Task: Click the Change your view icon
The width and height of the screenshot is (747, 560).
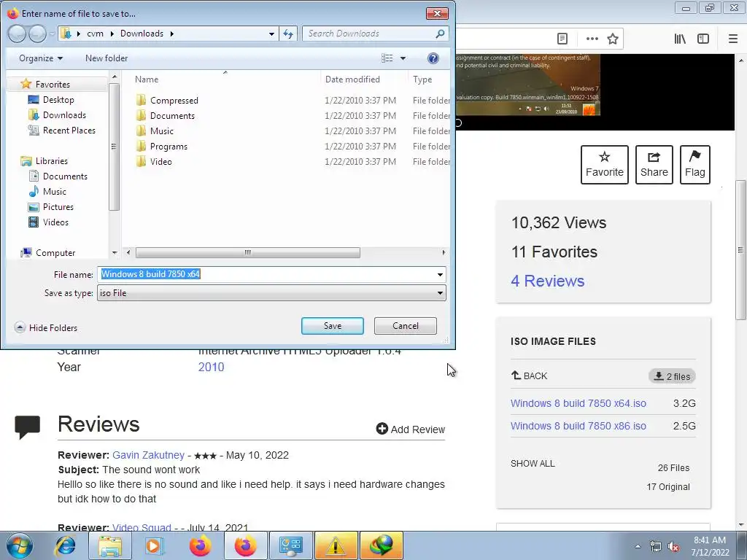Action: (x=387, y=58)
